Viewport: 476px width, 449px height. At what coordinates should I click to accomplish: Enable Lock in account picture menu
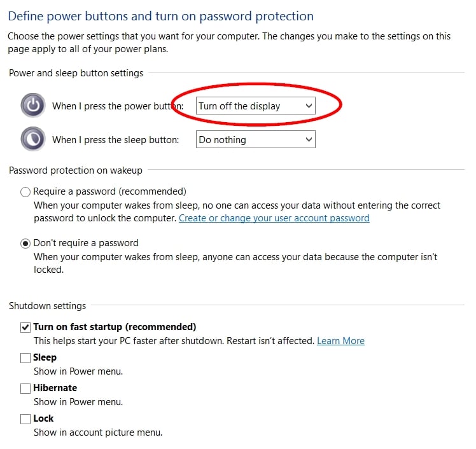(x=25, y=418)
